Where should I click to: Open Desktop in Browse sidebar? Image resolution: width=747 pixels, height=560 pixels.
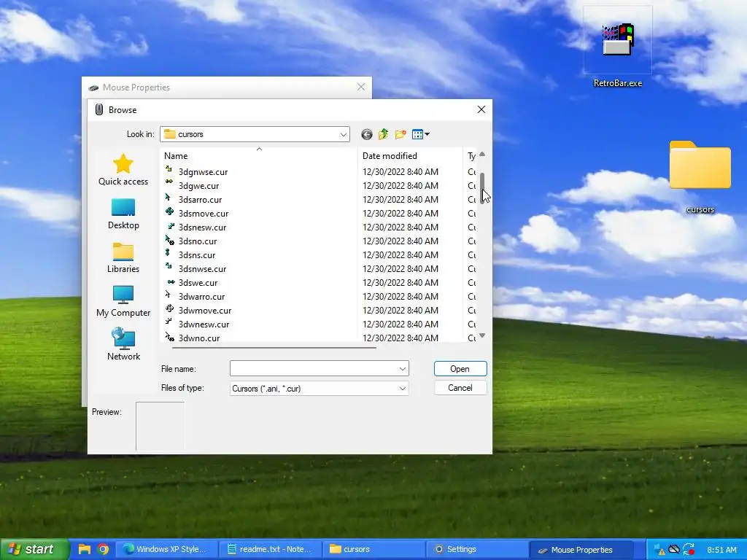click(x=123, y=214)
